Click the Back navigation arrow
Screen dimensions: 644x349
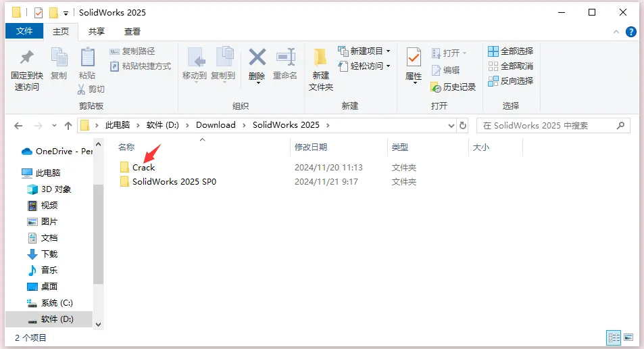click(x=18, y=126)
